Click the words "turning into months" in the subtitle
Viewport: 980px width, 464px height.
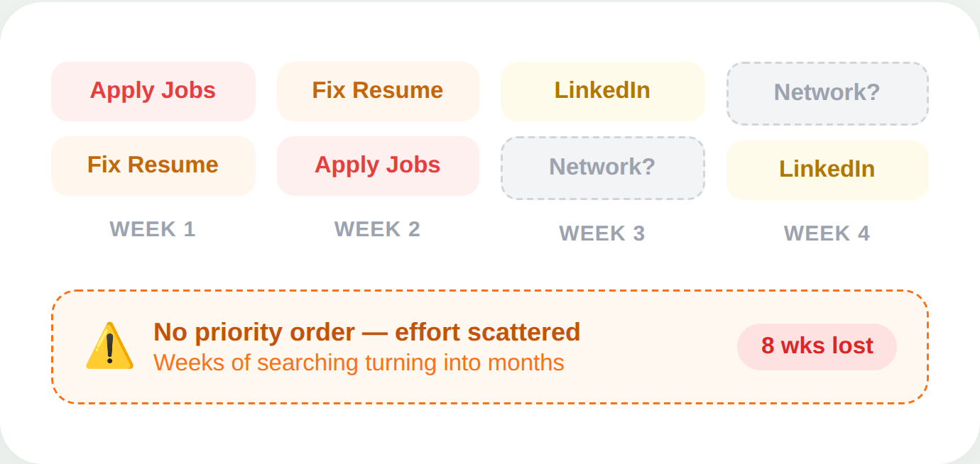point(464,363)
